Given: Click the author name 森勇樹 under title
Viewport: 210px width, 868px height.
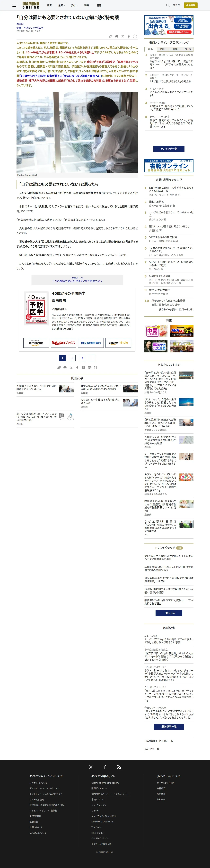Looking at the screenshot, I should [20, 24].
